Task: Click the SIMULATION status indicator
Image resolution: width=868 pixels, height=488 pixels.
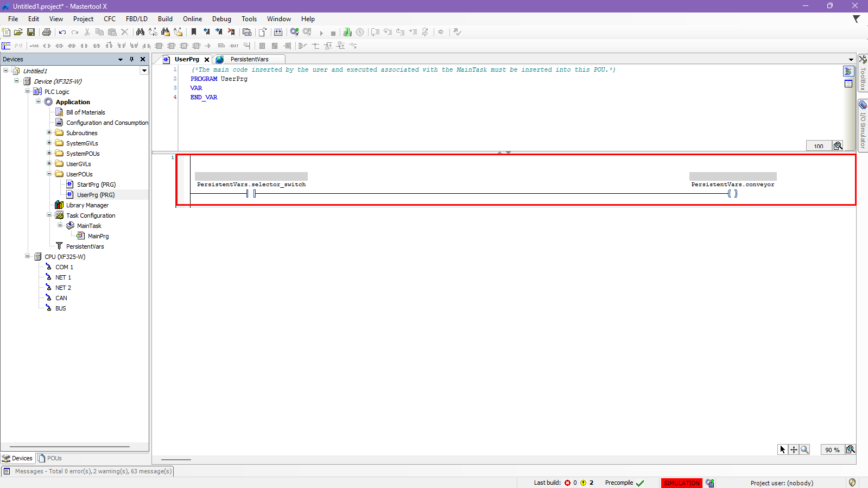Action: 681,483
